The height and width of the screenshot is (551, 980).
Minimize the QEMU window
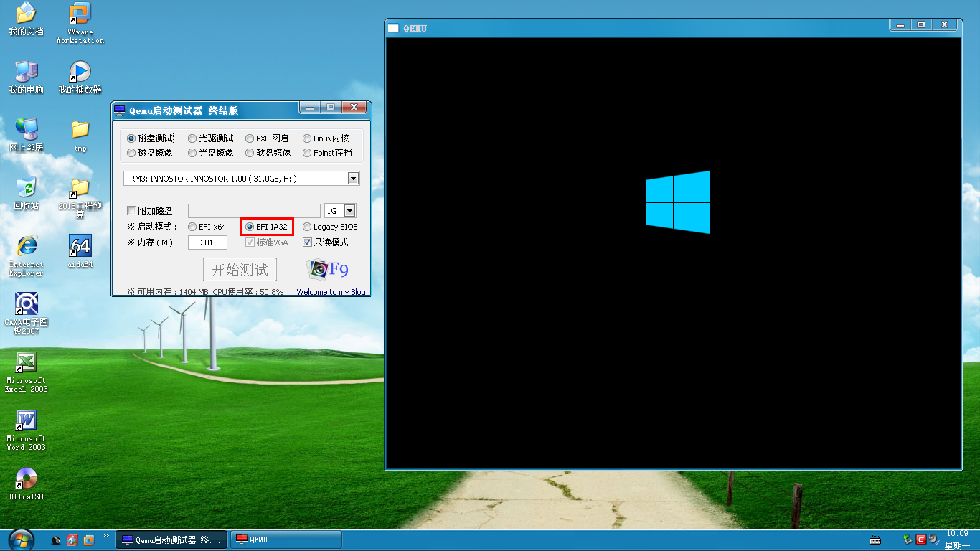click(900, 24)
